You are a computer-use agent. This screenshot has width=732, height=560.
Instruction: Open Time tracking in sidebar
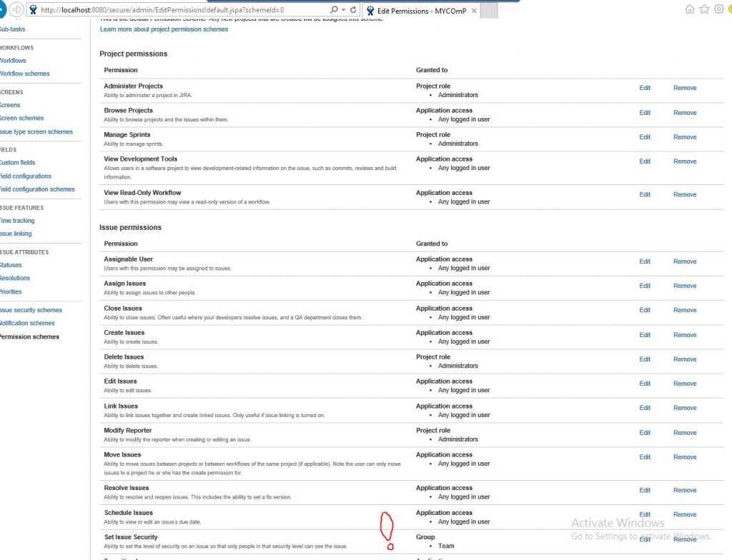pyautogui.click(x=17, y=220)
